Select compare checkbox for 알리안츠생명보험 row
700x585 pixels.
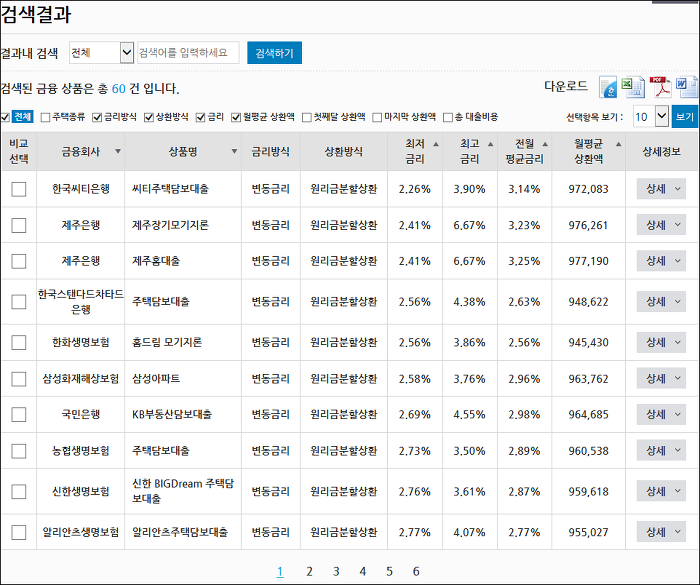click(19, 532)
